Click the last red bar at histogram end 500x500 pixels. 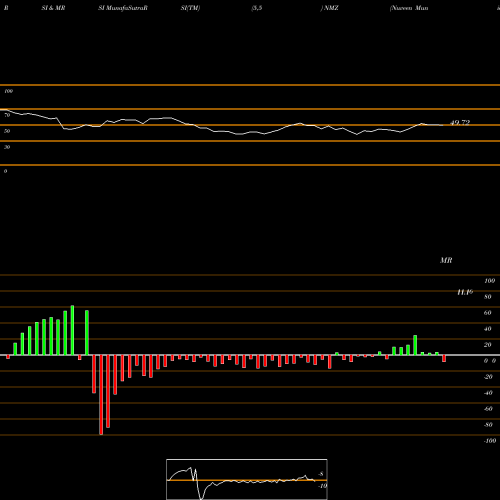(x=444, y=358)
